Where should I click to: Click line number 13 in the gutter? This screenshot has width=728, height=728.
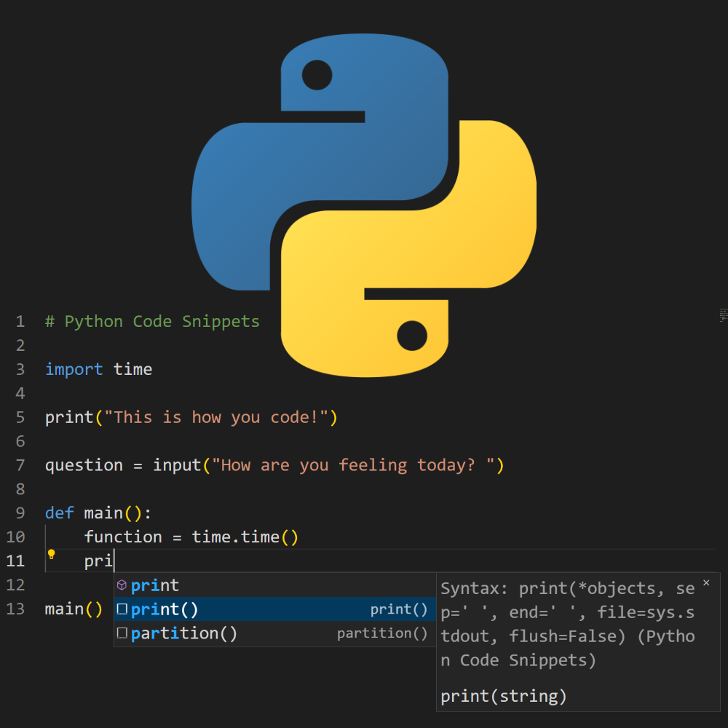point(16,609)
